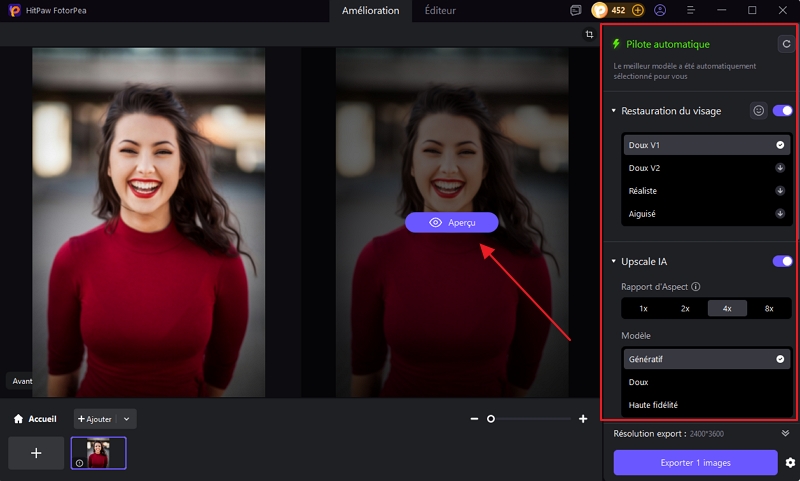This screenshot has width=800, height=481.
Task: Select the 8x upscale ratio
Action: pos(769,309)
